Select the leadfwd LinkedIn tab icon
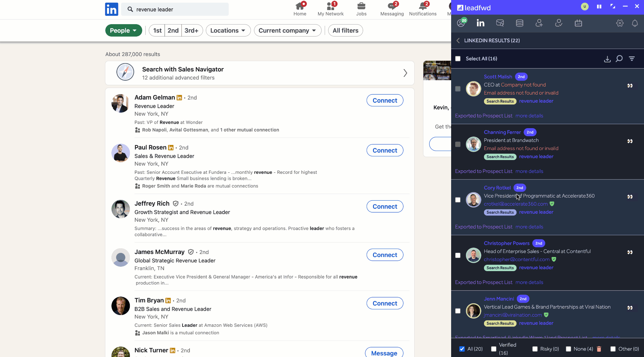Screen dimensions: 644x357 click(x=480, y=23)
